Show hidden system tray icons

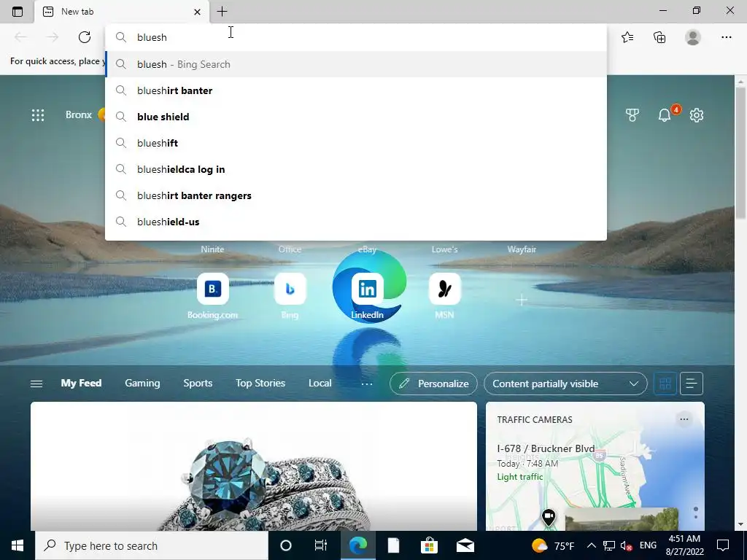[591, 545]
